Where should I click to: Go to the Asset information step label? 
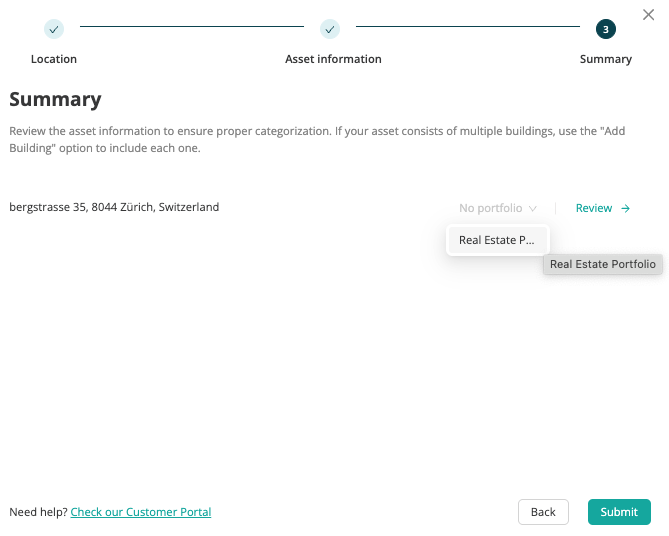tap(333, 59)
